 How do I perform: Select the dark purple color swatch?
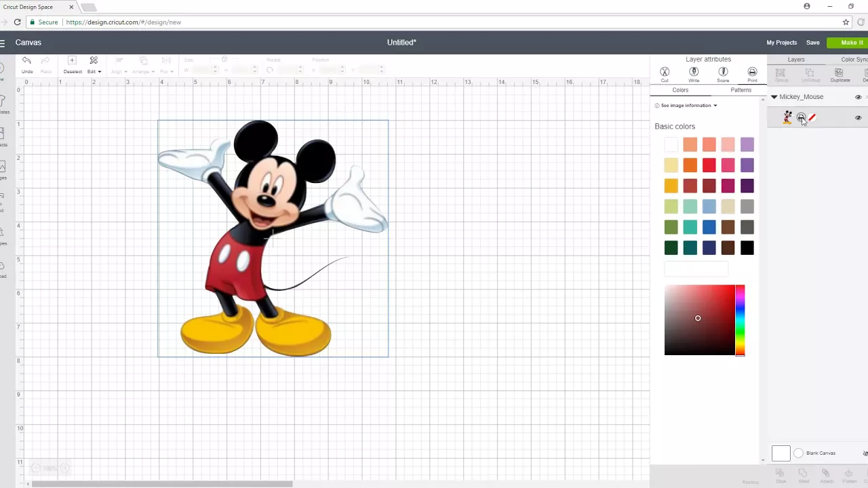click(x=747, y=186)
